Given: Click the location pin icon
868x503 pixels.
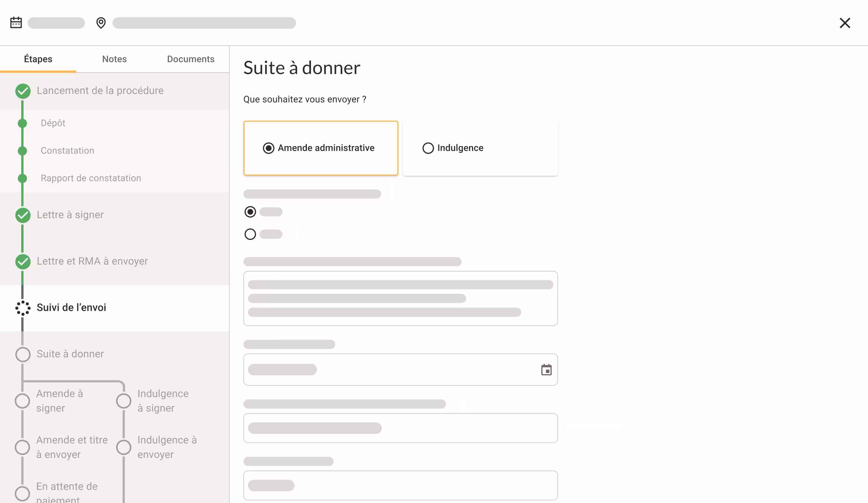Looking at the screenshot, I should [101, 23].
